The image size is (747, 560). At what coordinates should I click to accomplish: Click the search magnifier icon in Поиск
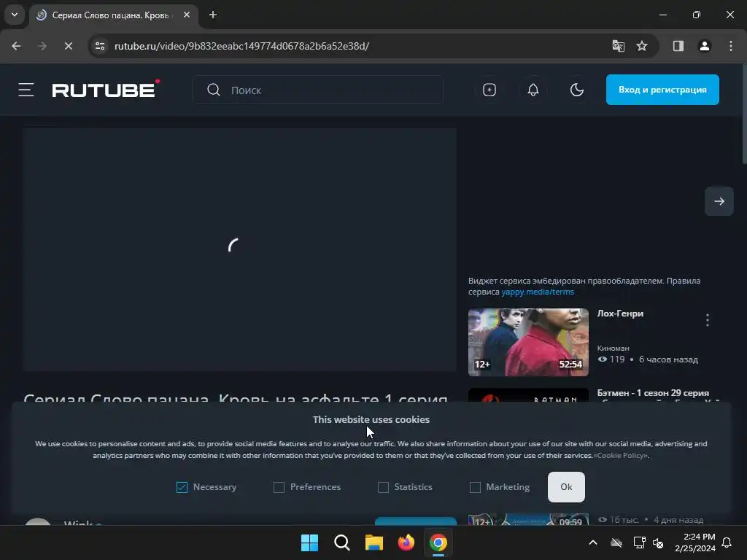[x=214, y=90]
